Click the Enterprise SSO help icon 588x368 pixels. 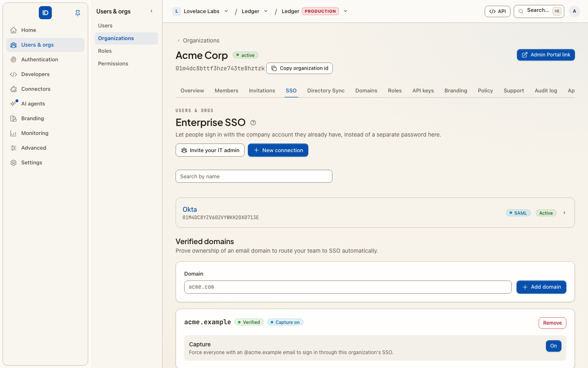[253, 123]
